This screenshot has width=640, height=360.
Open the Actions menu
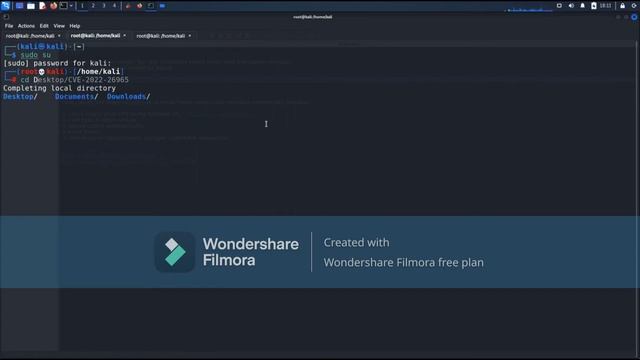pyautogui.click(x=26, y=26)
